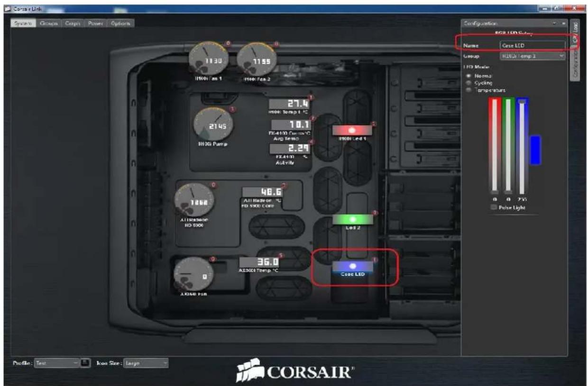Click the Avg Temp readout showing 10.1
This screenshot has height=386, width=588.
coord(290,125)
